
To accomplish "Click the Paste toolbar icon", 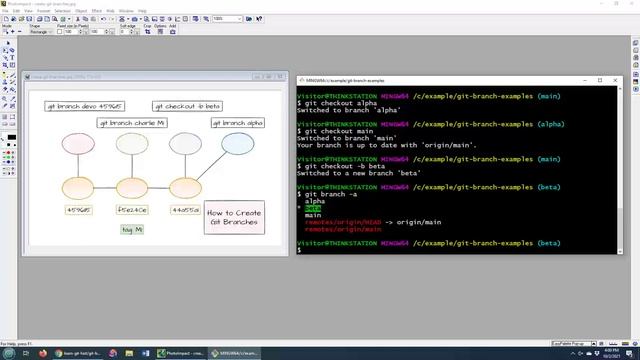I will pyautogui.click(x=93, y=19).
